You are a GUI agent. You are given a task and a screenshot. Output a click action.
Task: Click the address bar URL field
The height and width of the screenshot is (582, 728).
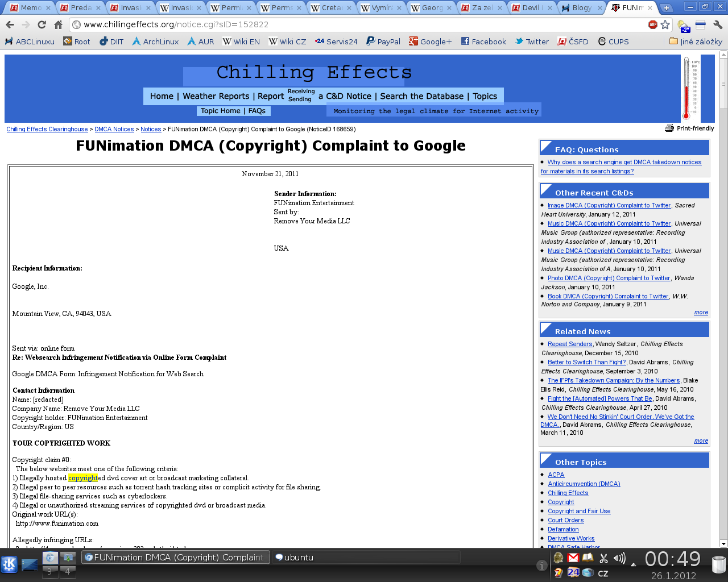(x=364, y=24)
